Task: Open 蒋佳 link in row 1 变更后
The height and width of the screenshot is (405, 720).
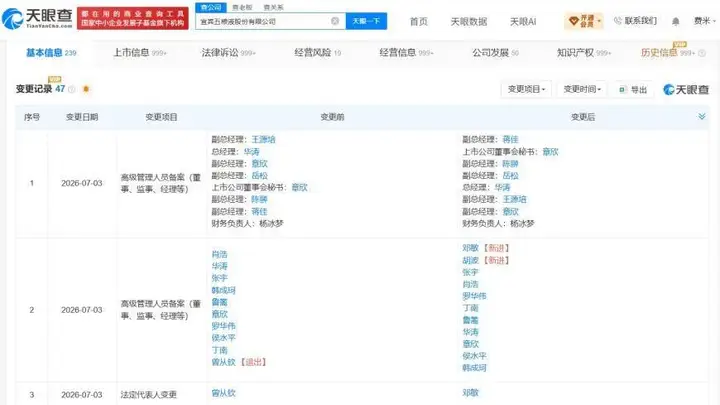Action: click(x=510, y=140)
